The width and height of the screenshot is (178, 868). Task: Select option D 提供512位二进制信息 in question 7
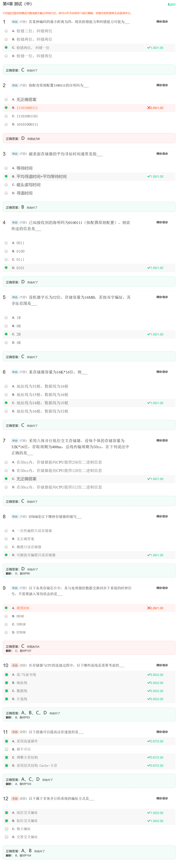coord(6,487)
